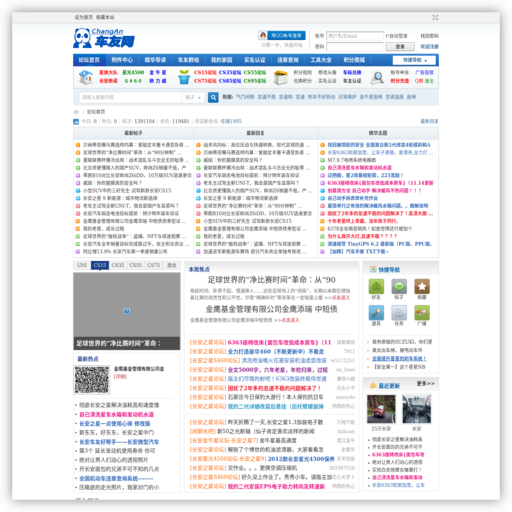Switch to the CS75 slideshow tab
The image size is (512, 512).
tap(154, 265)
